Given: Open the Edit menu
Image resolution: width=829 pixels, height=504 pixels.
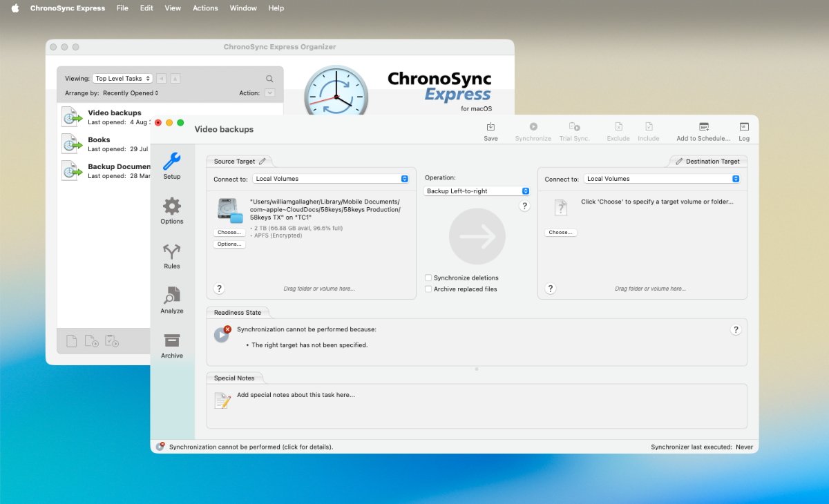Looking at the screenshot, I should (x=146, y=8).
